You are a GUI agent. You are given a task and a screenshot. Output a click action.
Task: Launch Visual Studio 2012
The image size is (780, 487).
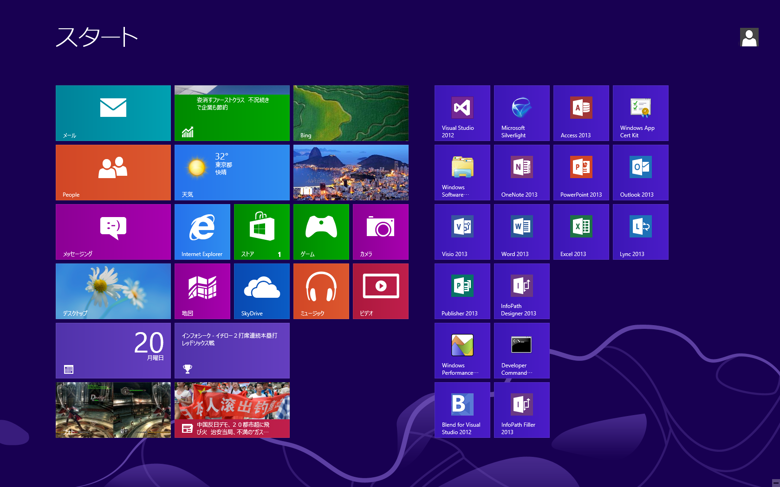coord(462,113)
